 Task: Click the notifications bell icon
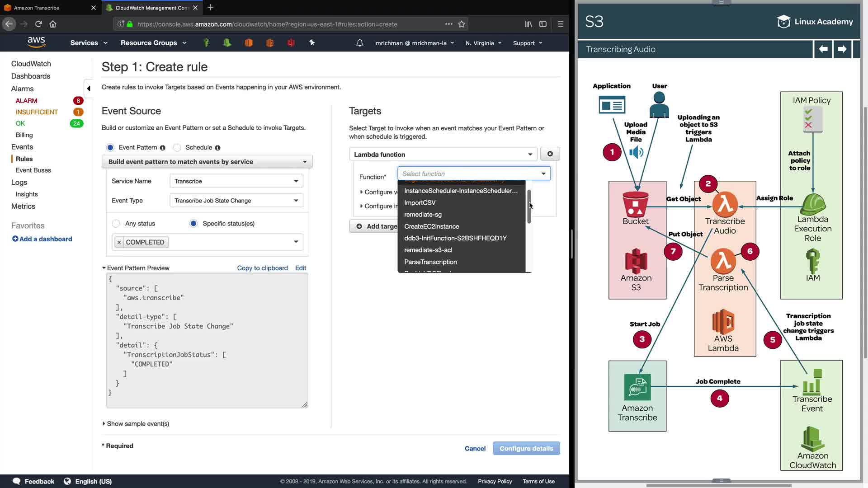click(359, 43)
